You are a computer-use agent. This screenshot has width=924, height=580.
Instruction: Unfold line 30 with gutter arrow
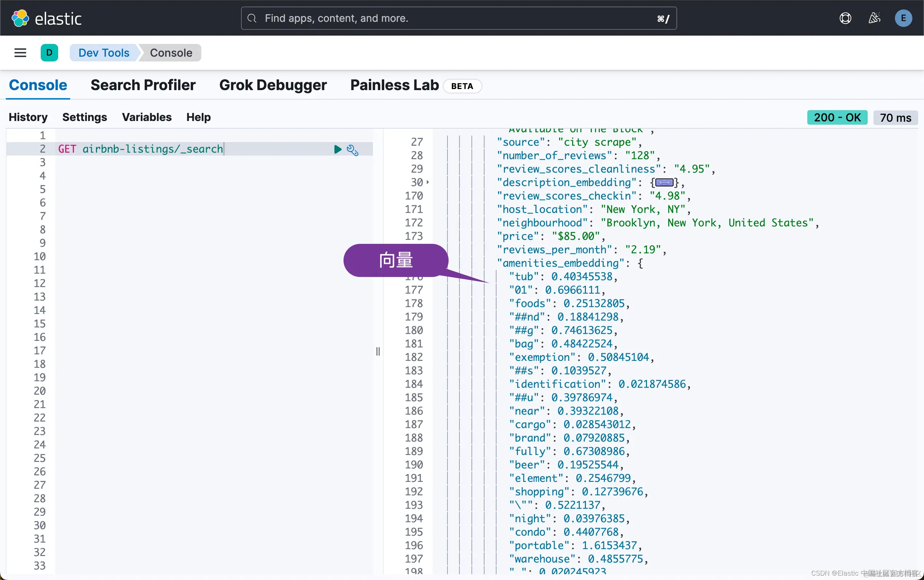coord(428,182)
